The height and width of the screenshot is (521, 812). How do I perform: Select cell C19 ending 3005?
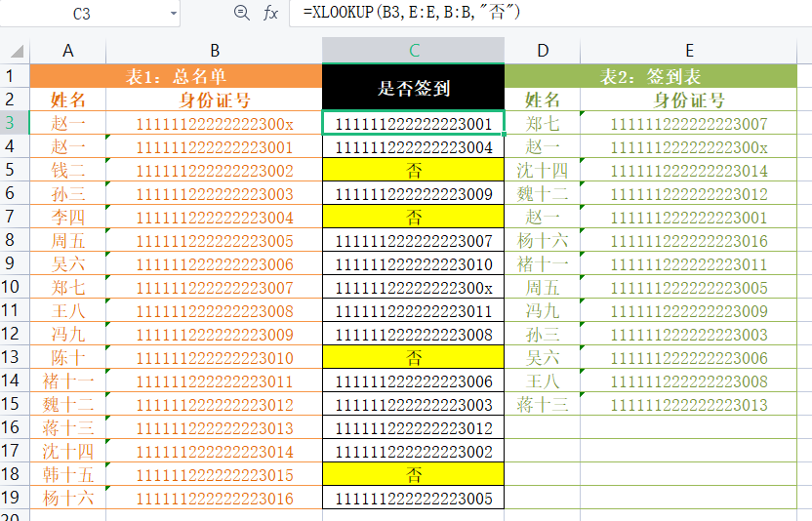pyautogui.click(x=413, y=498)
